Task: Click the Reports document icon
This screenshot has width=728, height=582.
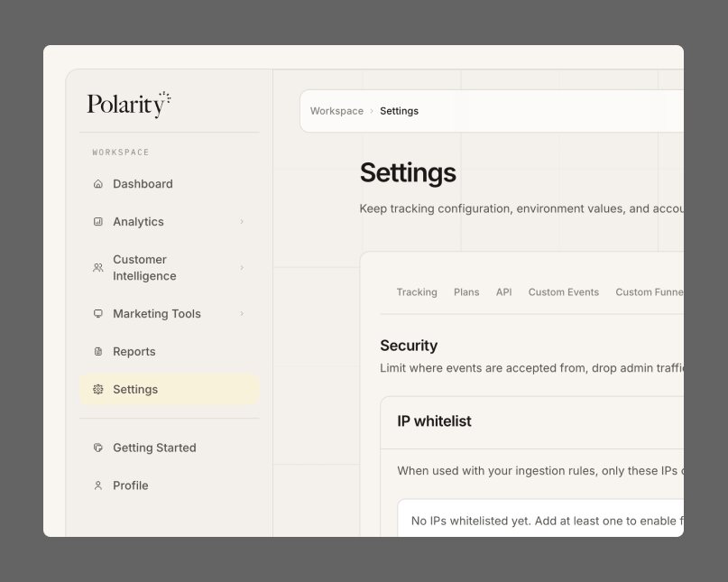Action: click(98, 352)
